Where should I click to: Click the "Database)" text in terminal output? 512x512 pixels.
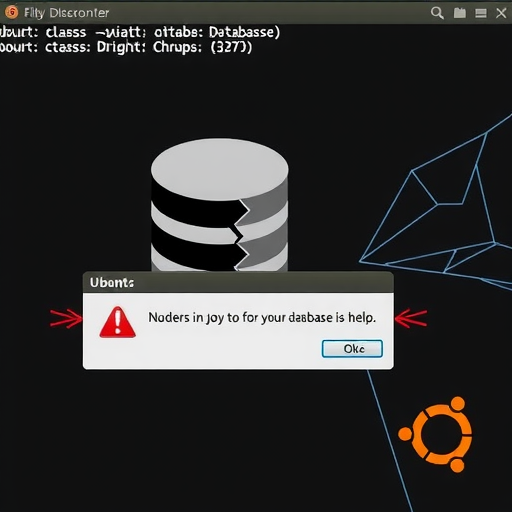pyautogui.click(x=244, y=32)
